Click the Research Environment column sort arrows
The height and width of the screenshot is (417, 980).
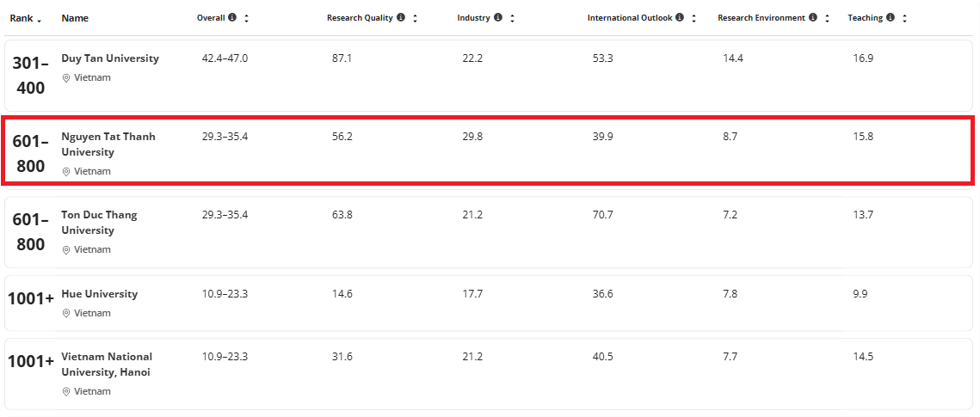click(x=827, y=18)
